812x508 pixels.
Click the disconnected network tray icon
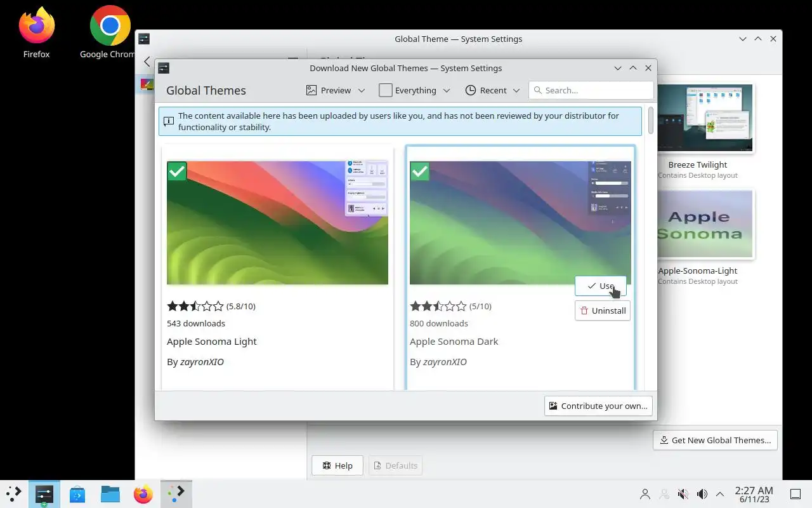click(664, 494)
